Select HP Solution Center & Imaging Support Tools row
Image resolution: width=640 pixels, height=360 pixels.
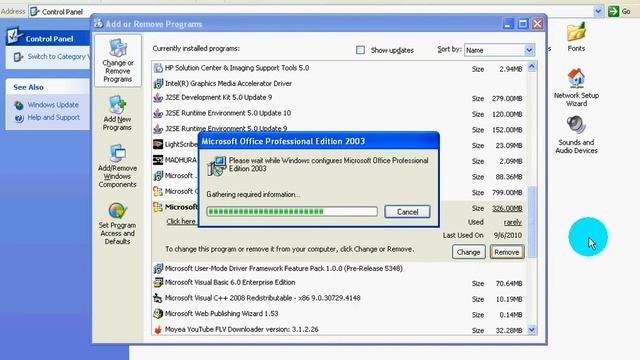pyautogui.click(x=339, y=68)
